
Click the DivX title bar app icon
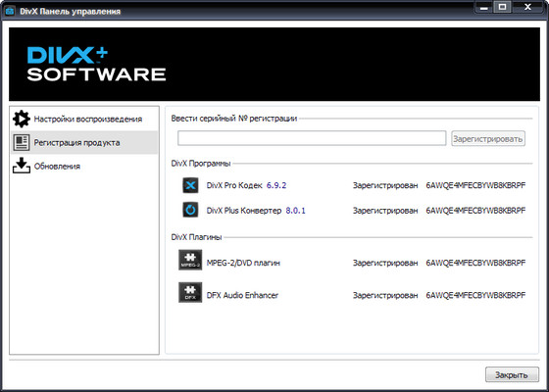[x=10, y=11]
